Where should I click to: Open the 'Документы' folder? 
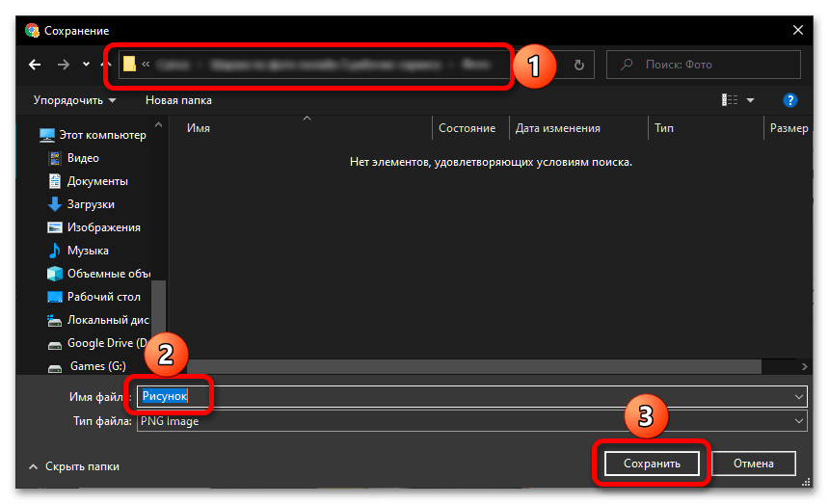(88, 181)
